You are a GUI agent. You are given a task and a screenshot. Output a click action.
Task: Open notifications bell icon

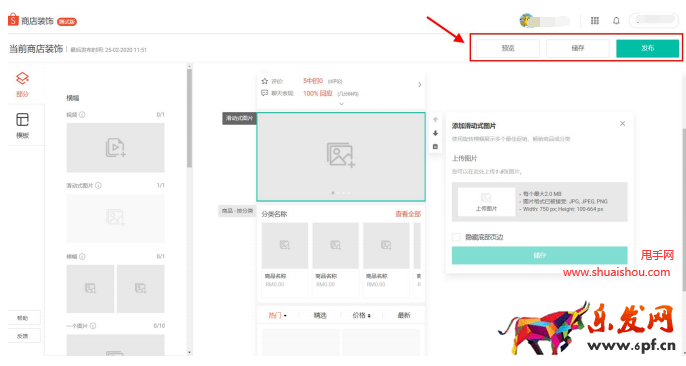pos(616,21)
